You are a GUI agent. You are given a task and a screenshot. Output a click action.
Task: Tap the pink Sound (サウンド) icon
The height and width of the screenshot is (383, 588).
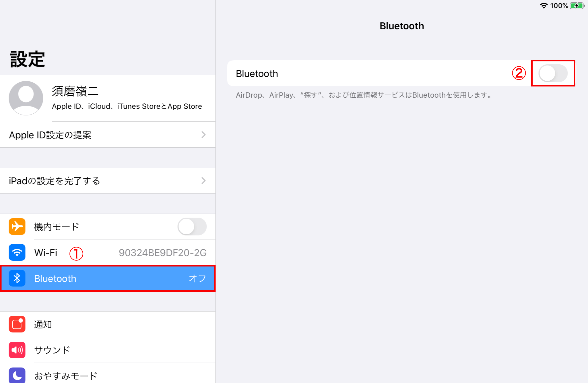17,350
